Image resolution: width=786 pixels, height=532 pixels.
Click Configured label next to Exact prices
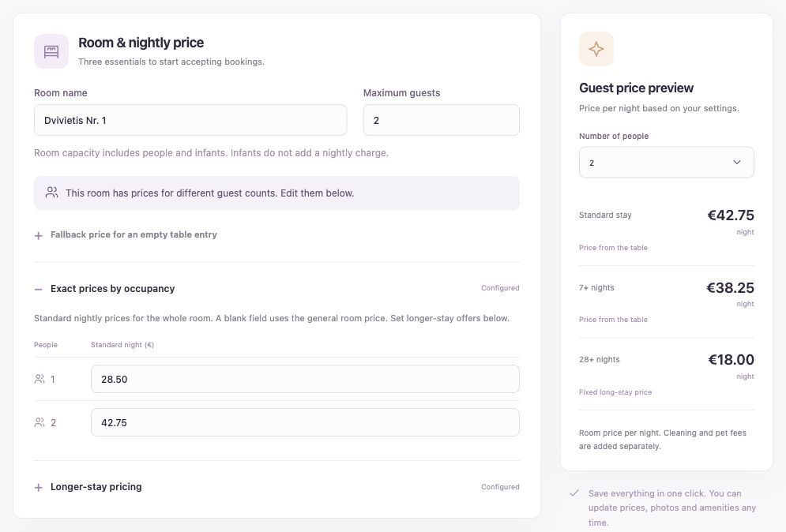500,288
